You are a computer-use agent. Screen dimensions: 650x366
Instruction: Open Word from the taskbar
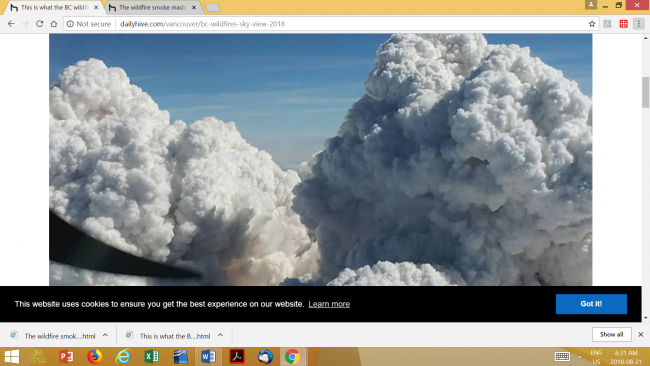[209, 356]
